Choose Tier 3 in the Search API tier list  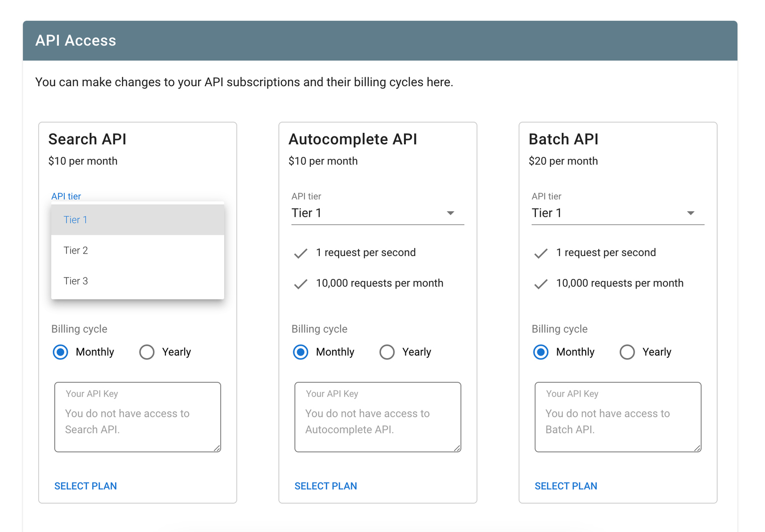76,281
